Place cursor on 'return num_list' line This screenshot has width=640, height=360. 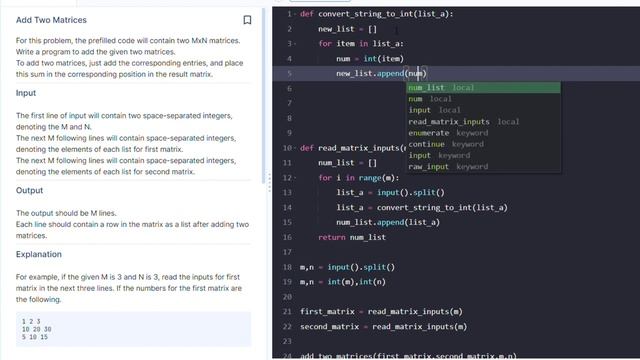pyautogui.click(x=352, y=237)
